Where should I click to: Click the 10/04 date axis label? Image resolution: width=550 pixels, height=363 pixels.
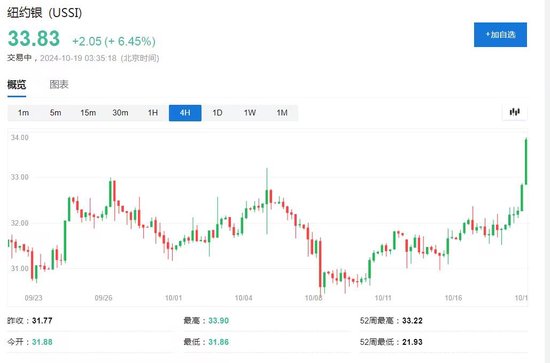point(243,298)
